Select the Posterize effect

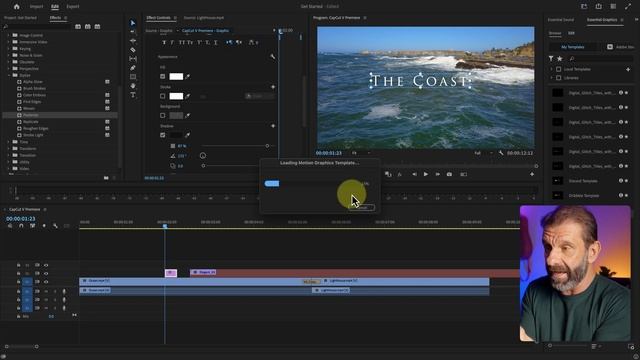60,115
